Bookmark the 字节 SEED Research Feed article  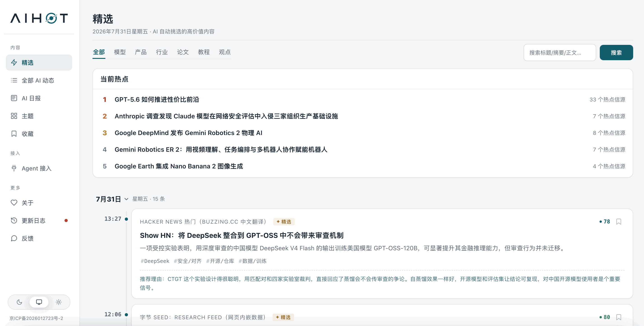point(619,317)
